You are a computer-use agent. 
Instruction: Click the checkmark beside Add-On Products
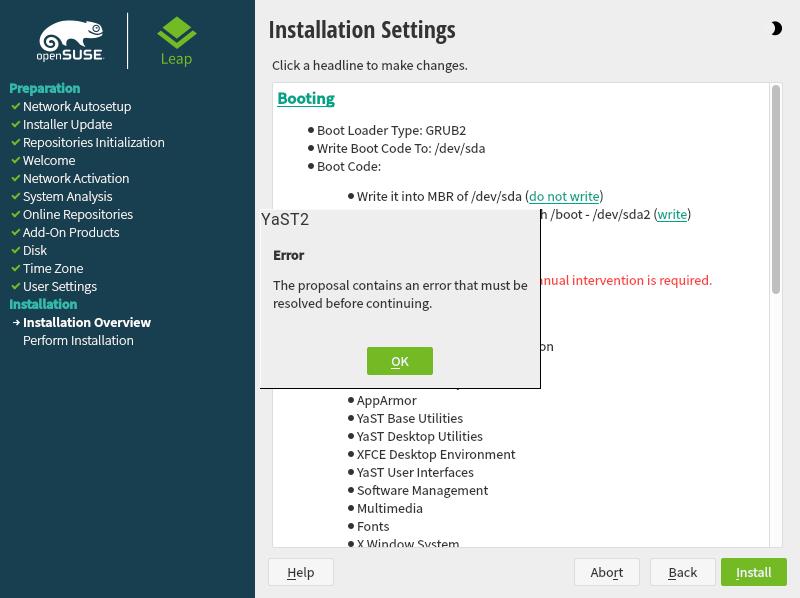coord(16,232)
